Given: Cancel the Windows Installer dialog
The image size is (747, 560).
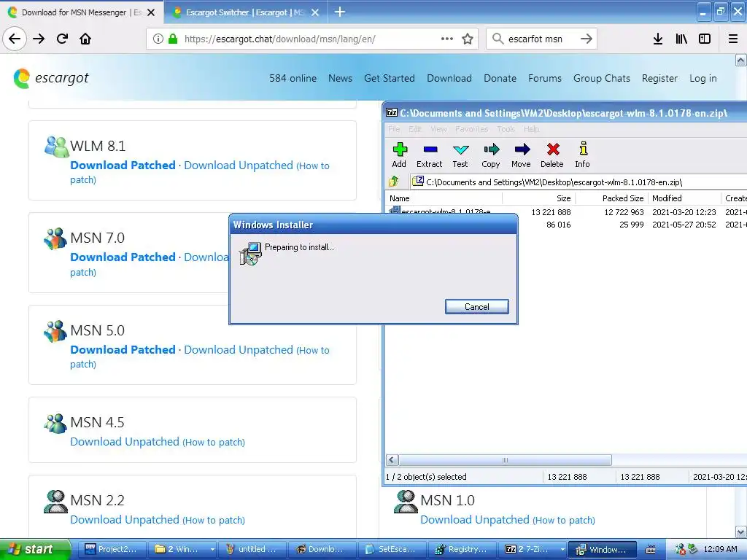Looking at the screenshot, I should 477,307.
